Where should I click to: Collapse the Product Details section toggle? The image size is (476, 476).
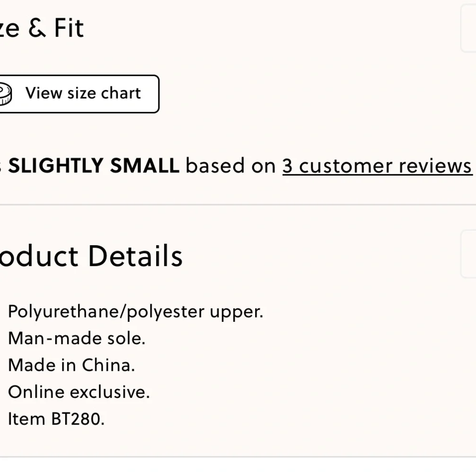(x=469, y=254)
